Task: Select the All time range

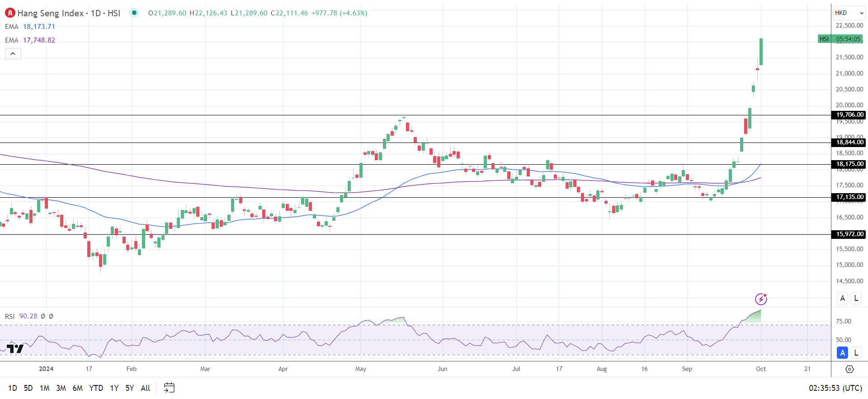Action: click(x=146, y=388)
